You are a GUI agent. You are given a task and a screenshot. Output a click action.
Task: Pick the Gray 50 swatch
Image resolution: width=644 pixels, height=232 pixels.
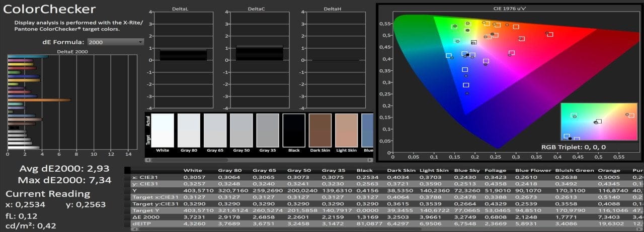241,130
